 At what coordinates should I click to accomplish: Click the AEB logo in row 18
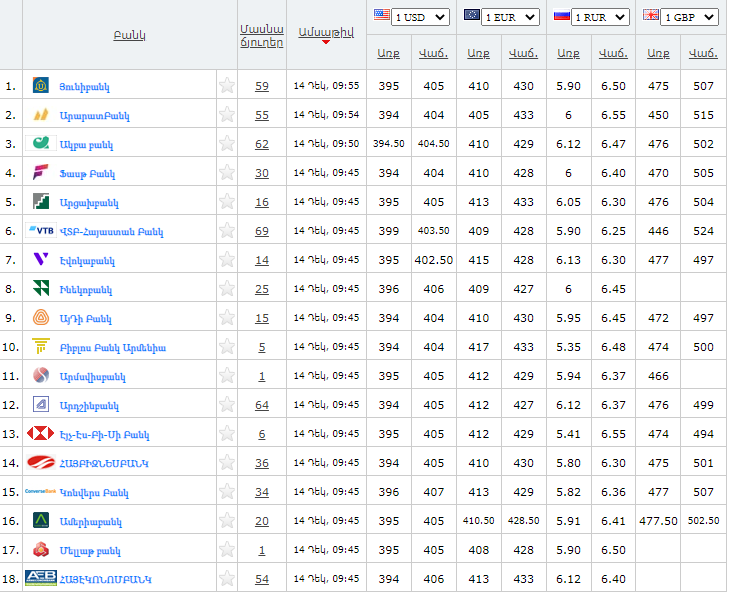[41, 578]
